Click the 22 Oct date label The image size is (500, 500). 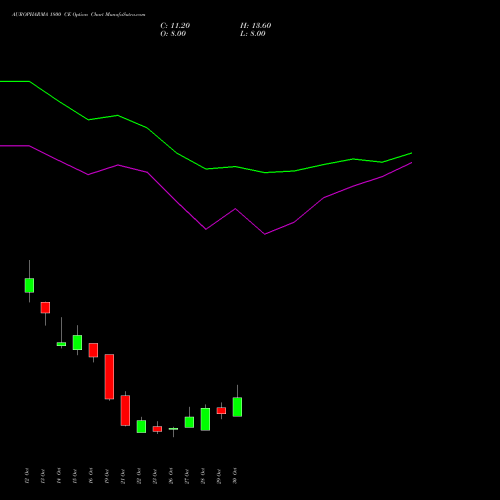pyautogui.click(x=139, y=476)
